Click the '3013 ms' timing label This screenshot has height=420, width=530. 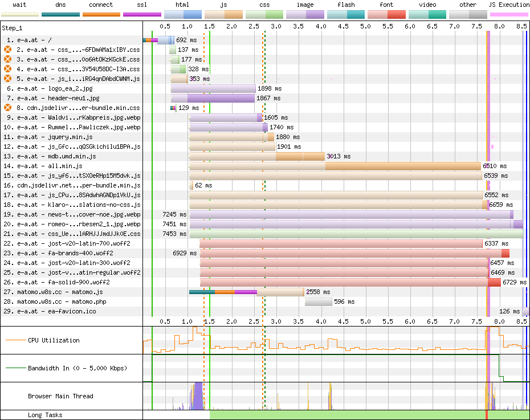click(339, 157)
